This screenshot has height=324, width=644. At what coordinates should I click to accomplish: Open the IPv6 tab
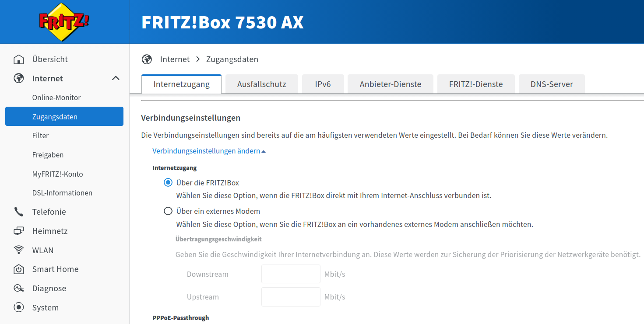[323, 84]
